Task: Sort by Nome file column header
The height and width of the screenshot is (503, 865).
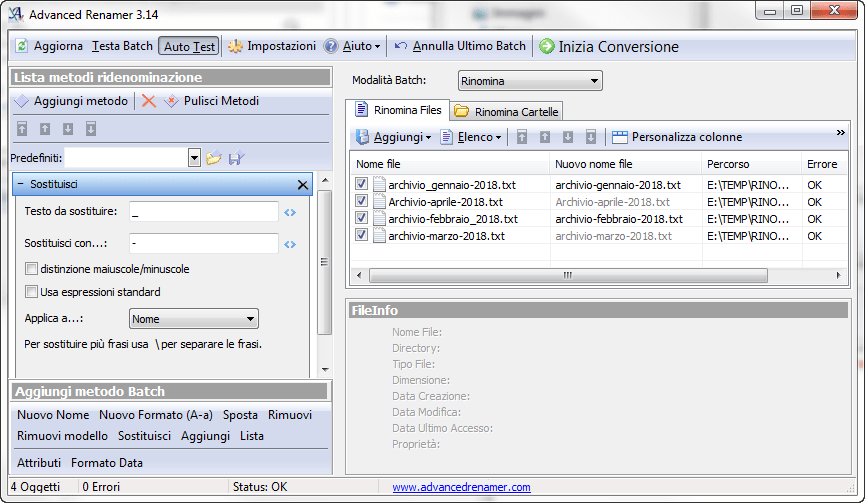Action: [x=450, y=164]
